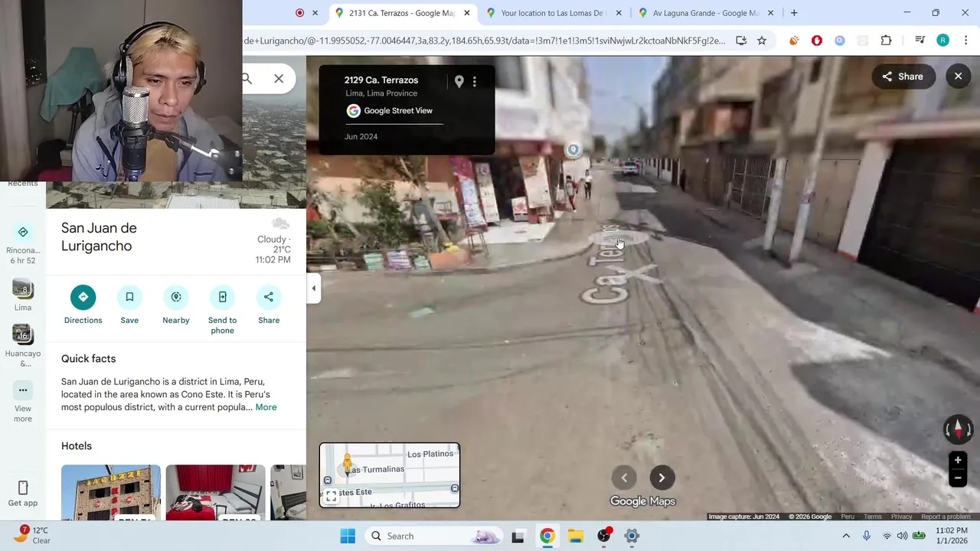980x551 pixels.
Task: Open Street View more options menu
Action: click(x=475, y=81)
